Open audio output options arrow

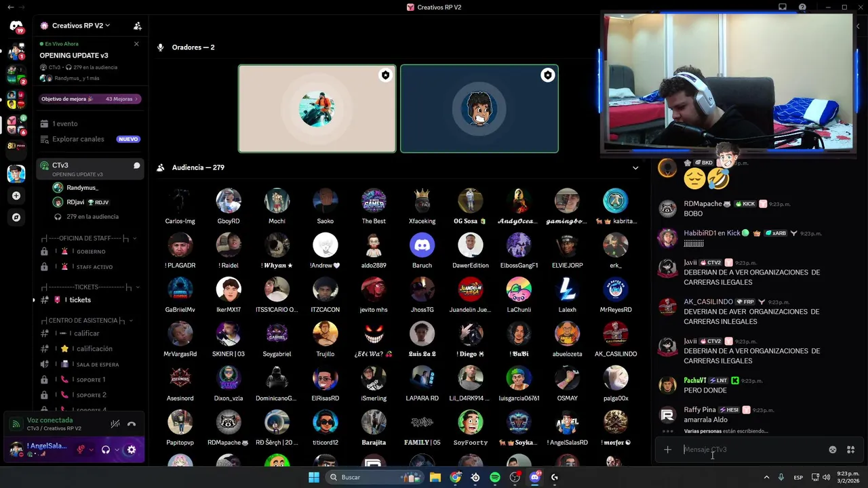[x=117, y=449]
